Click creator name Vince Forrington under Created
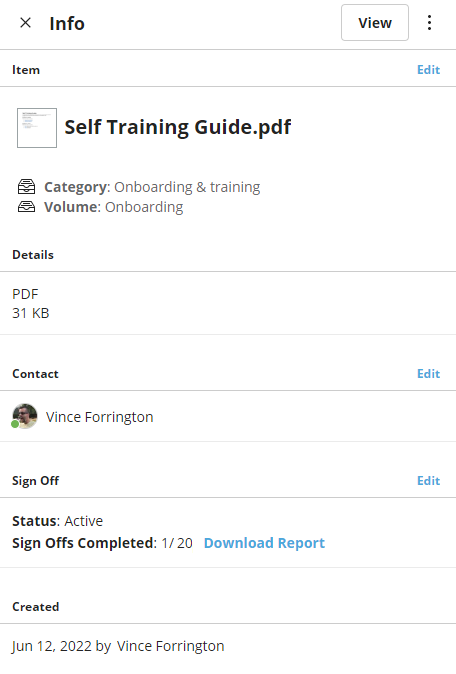The image size is (456, 674). tap(171, 646)
